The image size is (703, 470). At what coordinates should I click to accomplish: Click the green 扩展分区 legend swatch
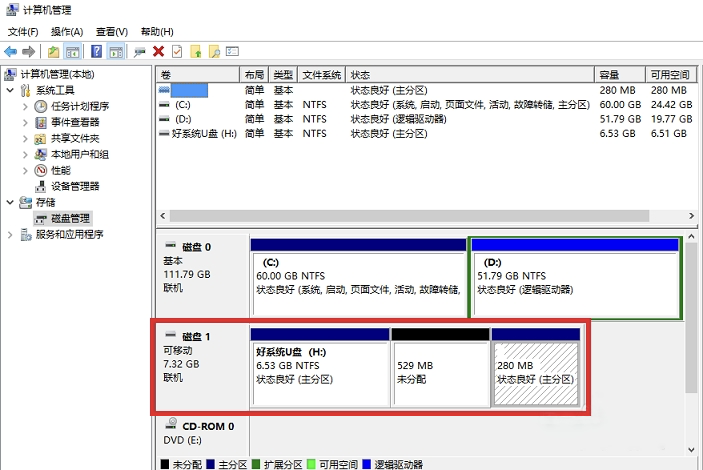[x=256, y=464]
